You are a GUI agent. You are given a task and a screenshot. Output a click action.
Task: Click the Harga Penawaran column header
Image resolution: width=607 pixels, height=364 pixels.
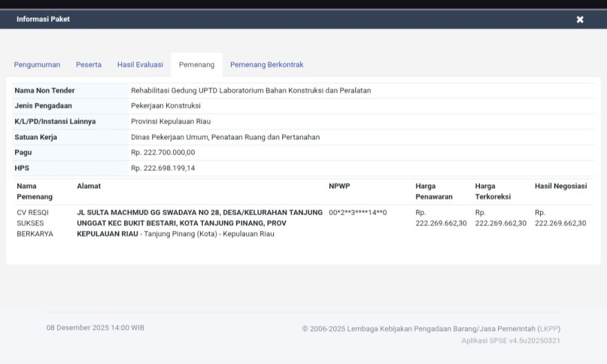(x=435, y=191)
